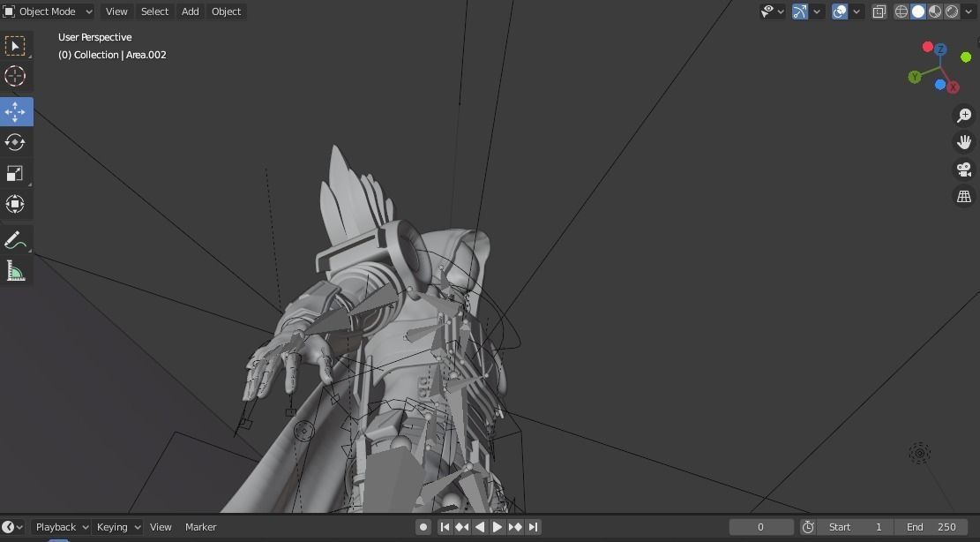Click the Pan view hand icon

point(964,142)
